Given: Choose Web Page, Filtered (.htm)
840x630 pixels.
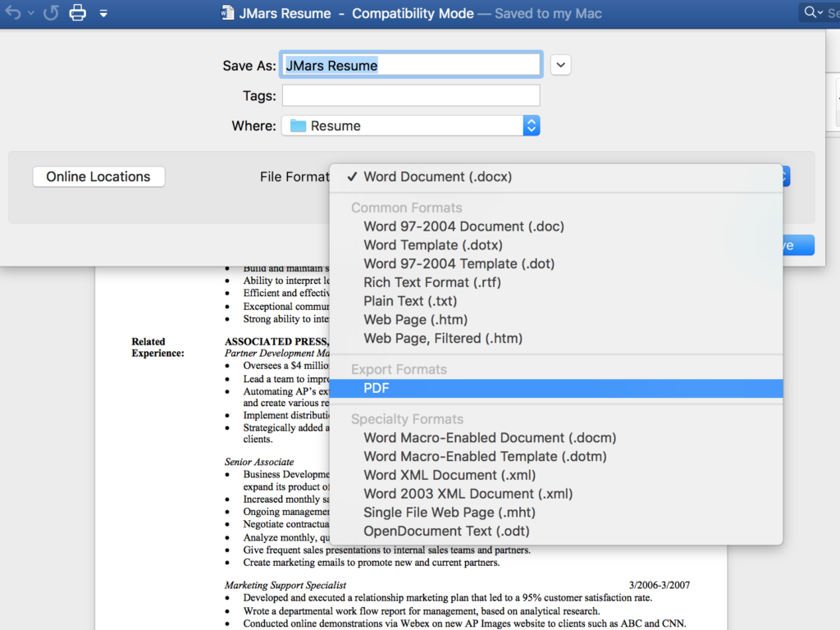Looking at the screenshot, I should (x=556, y=339).
